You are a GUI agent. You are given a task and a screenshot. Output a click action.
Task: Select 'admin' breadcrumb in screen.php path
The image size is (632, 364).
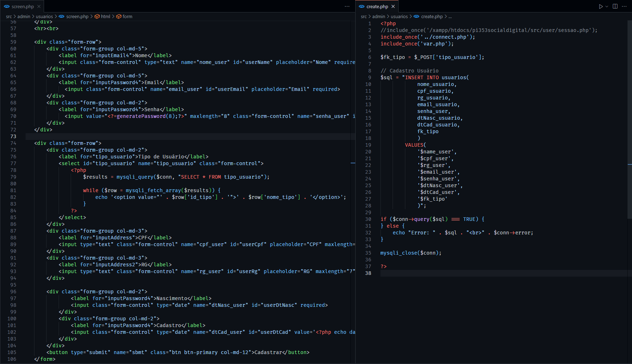pos(24,16)
